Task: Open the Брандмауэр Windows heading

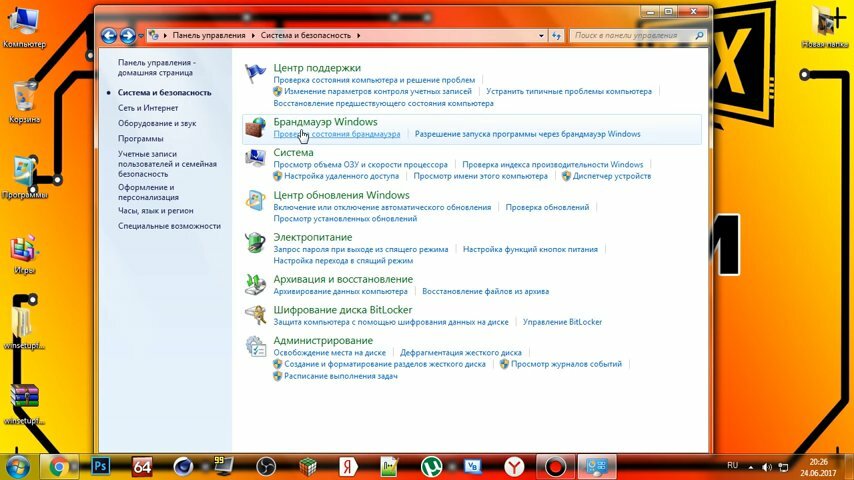Action: pos(325,121)
